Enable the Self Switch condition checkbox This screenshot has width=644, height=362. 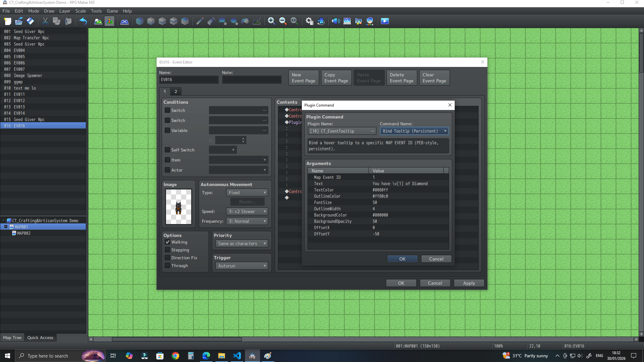click(x=168, y=150)
